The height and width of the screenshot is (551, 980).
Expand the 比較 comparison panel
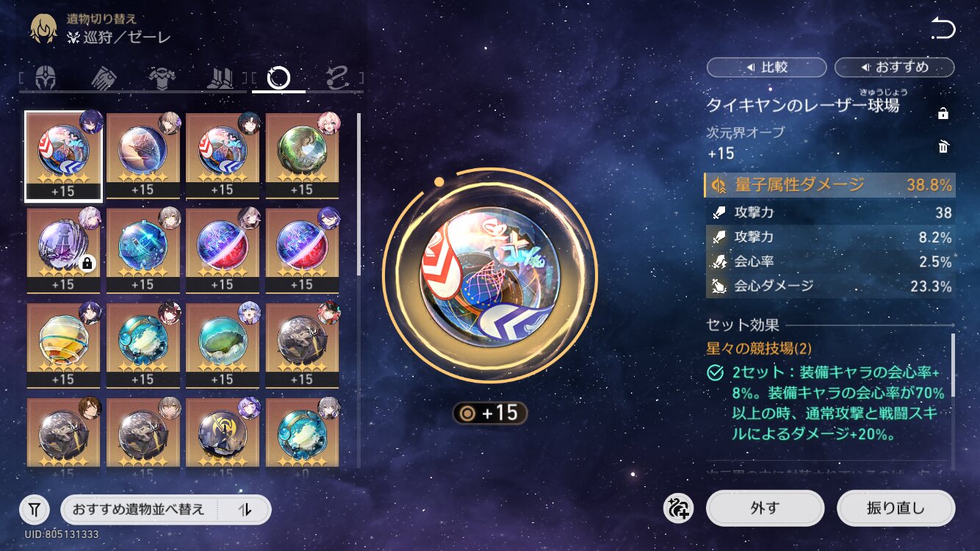point(766,68)
